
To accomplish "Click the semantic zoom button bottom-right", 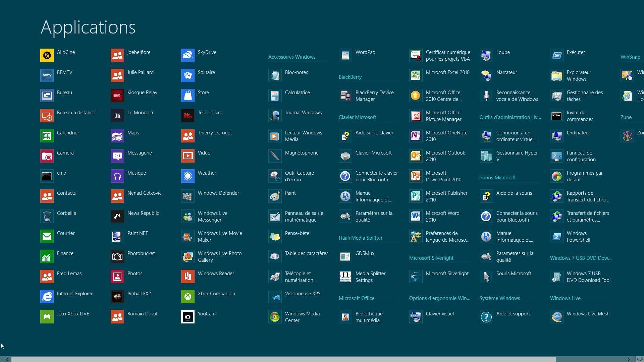I will coord(640,359).
